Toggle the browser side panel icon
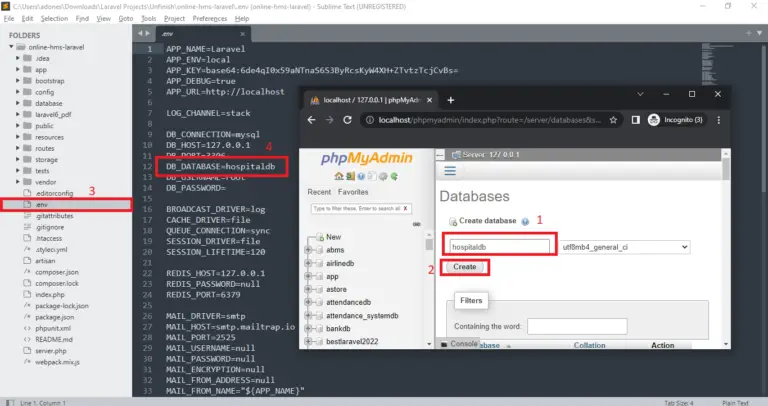The width and height of the screenshot is (768, 406). click(x=636, y=120)
